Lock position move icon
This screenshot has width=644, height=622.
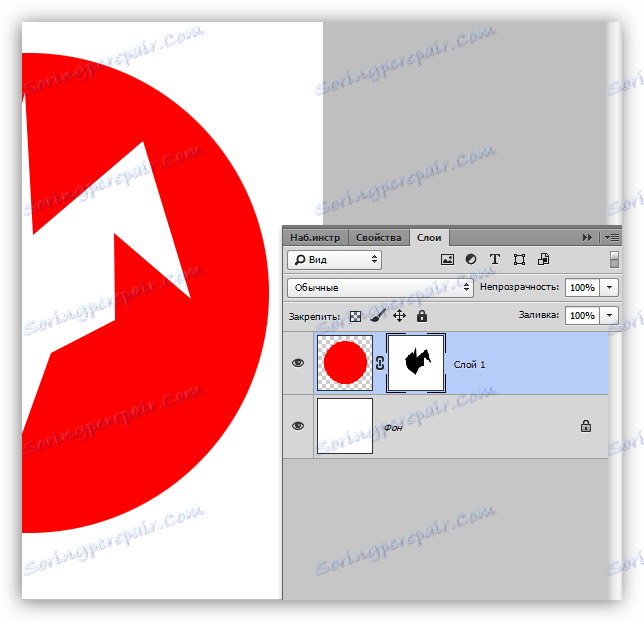(400, 316)
